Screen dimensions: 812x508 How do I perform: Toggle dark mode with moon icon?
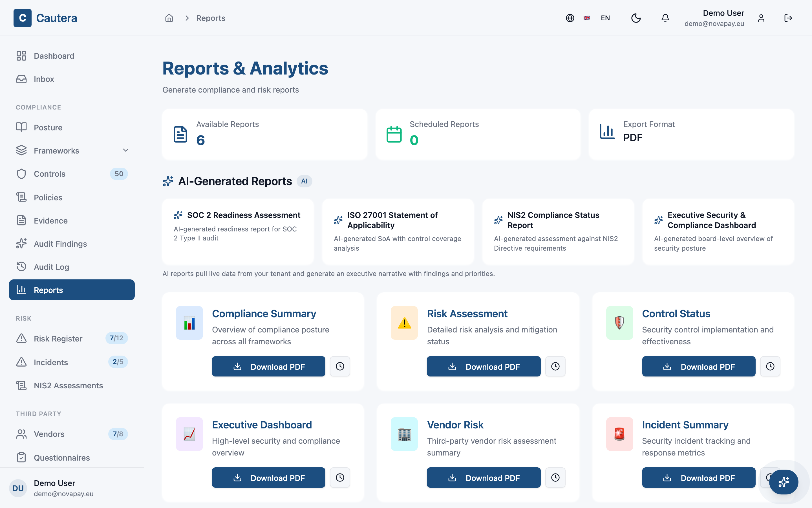(x=636, y=18)
